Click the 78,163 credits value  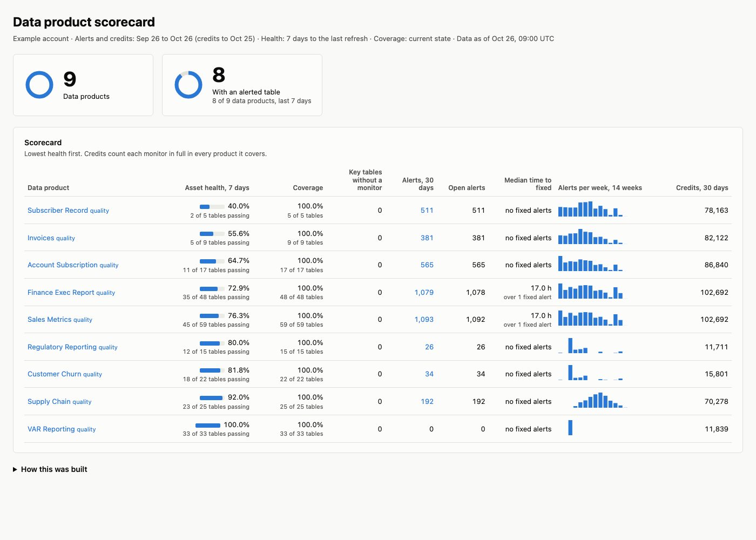pos(717,211)
